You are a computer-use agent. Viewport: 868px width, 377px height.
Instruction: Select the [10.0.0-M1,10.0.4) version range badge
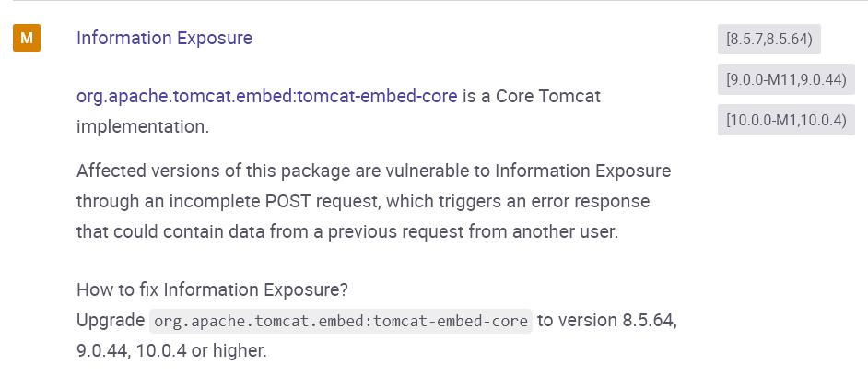pos(786,120)
